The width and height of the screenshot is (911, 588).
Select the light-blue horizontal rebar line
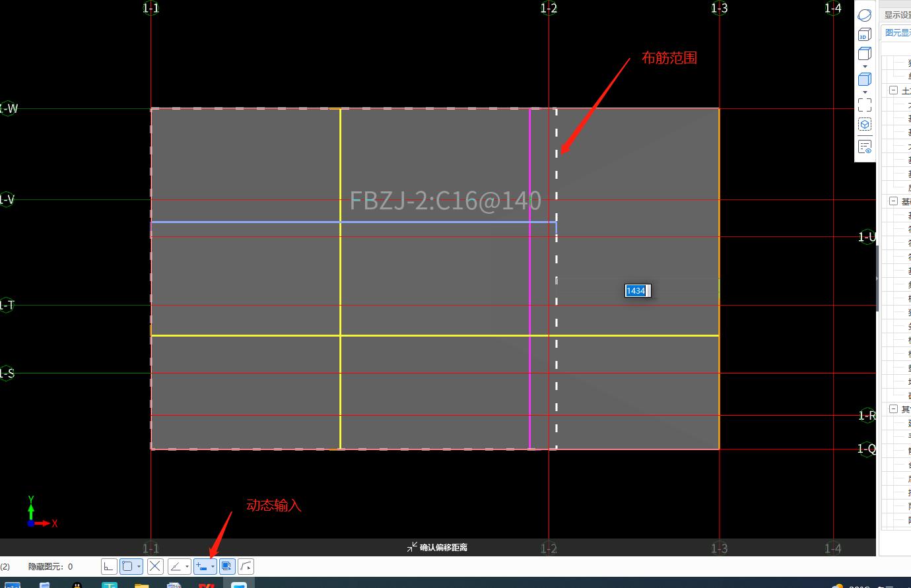(x=353, y=222)
